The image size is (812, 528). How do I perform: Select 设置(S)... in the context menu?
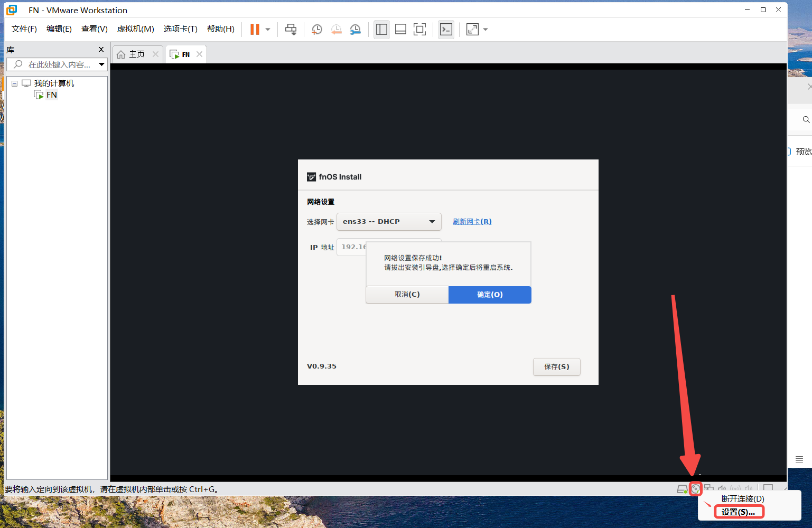[738, 512]
